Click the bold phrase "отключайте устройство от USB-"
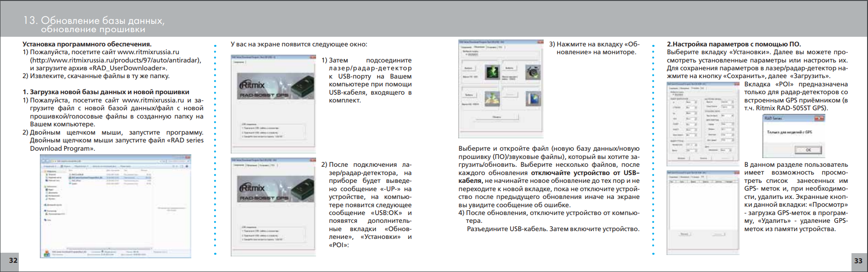868x272 pixels. point(585,173)
